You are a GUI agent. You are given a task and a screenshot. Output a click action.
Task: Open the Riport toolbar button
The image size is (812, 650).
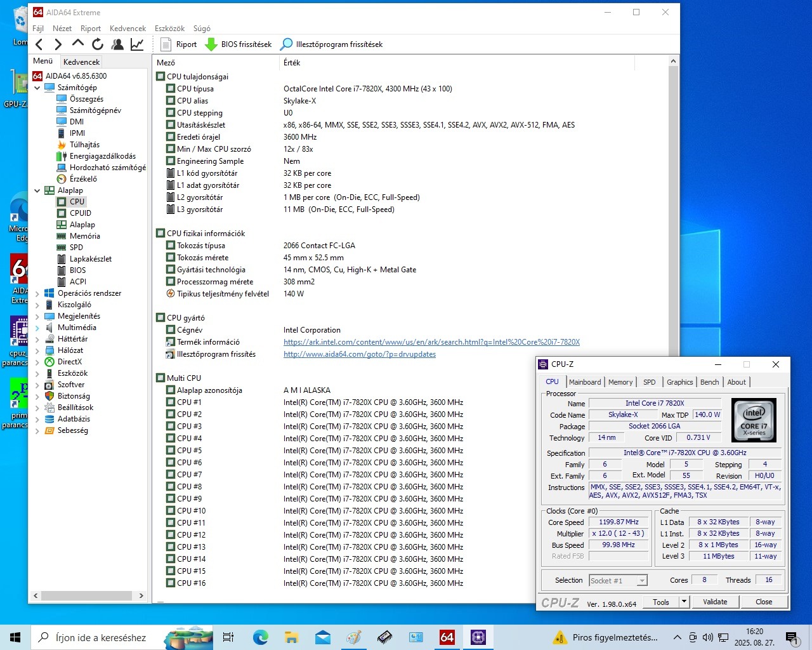point(179,44)
